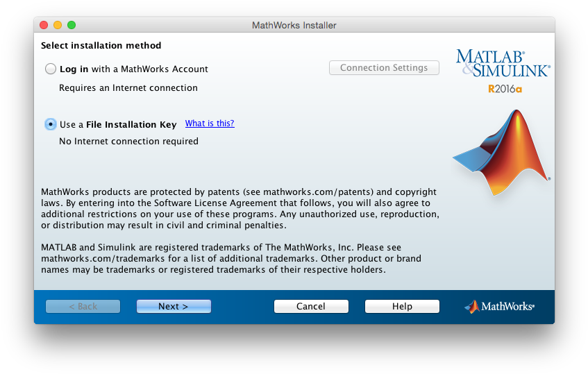Click the MATLAB membrane logo image
This screenshot has width=588, height=374.
(502, 152)
